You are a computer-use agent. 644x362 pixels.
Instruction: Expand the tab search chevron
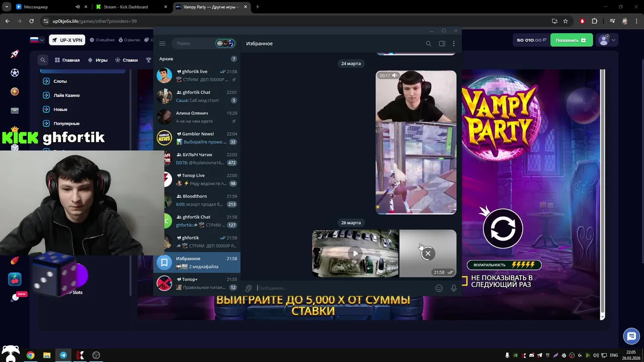click(7, 7)
